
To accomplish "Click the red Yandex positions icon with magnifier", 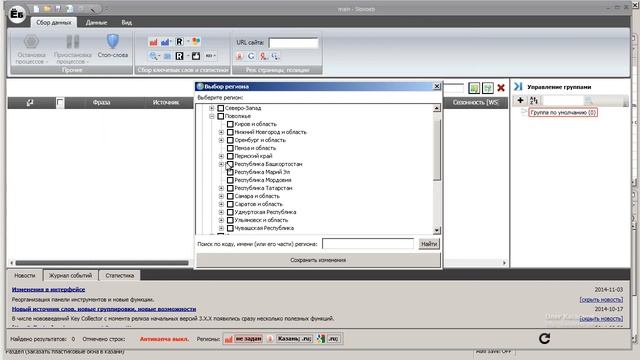I will point(263,56).
